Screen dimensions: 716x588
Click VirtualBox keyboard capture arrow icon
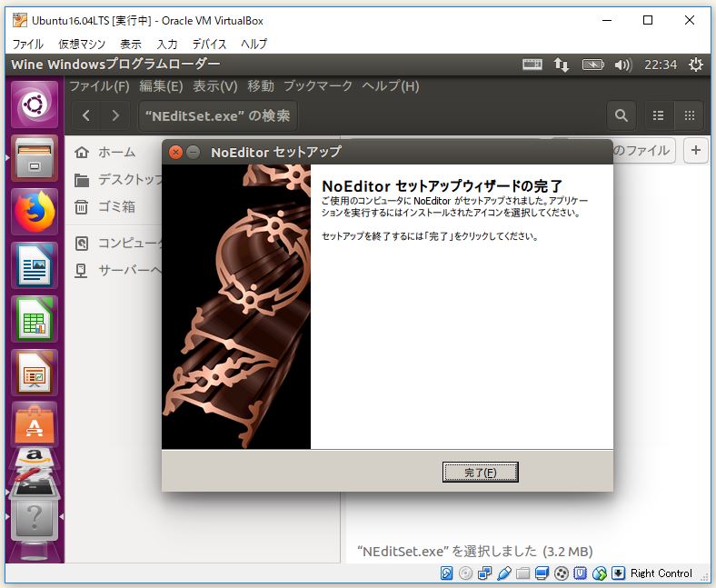[618, 573]
